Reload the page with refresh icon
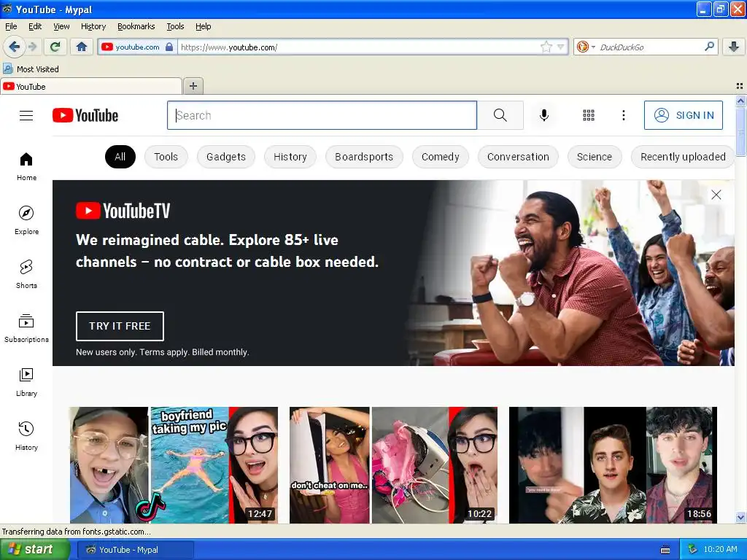Viewport: 747px width, 560px height. tap(55, 47)
